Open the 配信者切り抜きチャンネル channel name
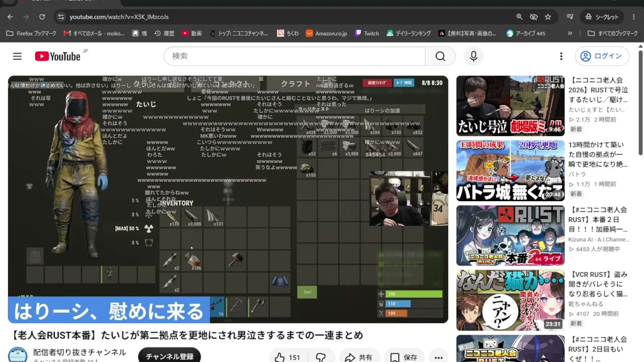The height and width of the screenshot is (362, 644). click(x=79, y=352)
